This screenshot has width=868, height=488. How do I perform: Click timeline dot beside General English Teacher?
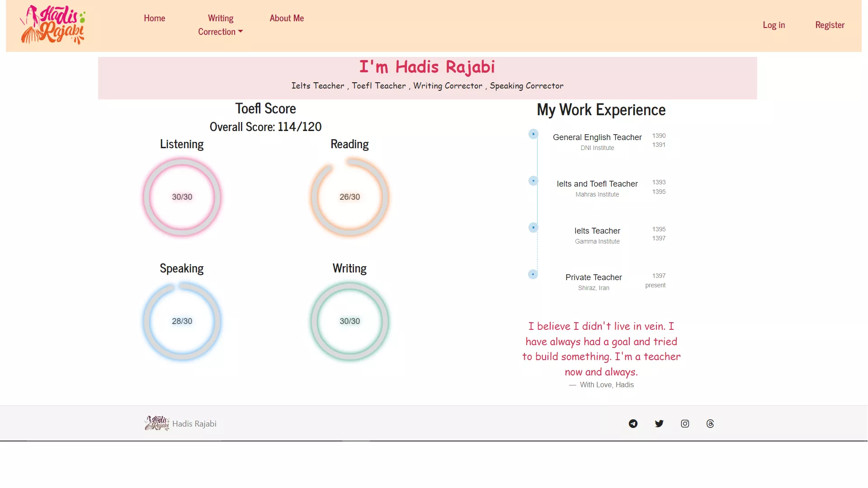click(x=533, y=134)
